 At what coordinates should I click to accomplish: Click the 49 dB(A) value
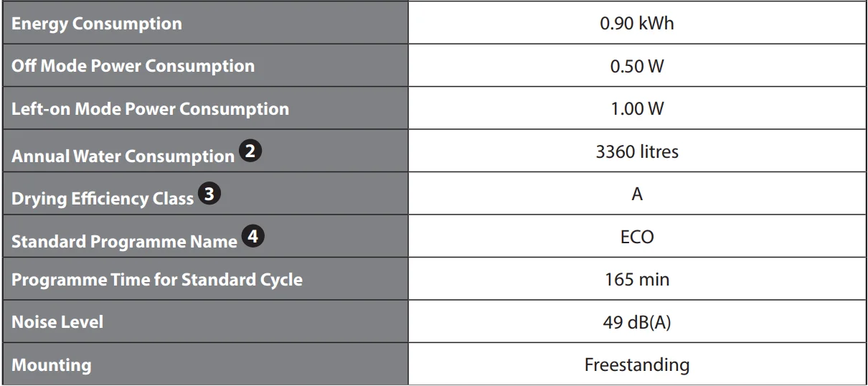(637, 322)
